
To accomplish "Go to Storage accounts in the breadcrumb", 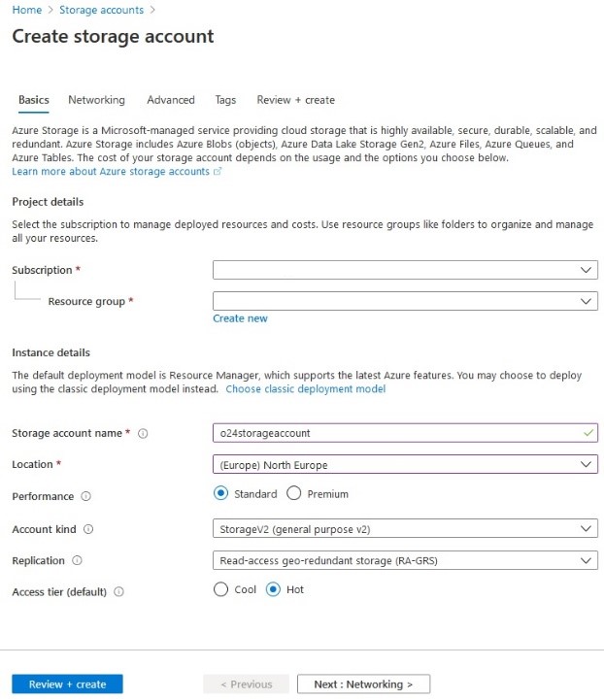I will click(x=101, y=10).
